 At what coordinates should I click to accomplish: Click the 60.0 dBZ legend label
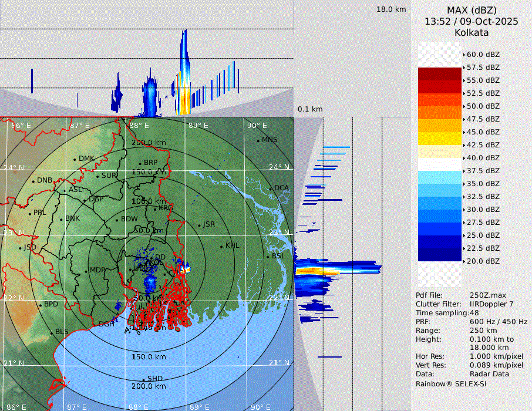(483, 55)
